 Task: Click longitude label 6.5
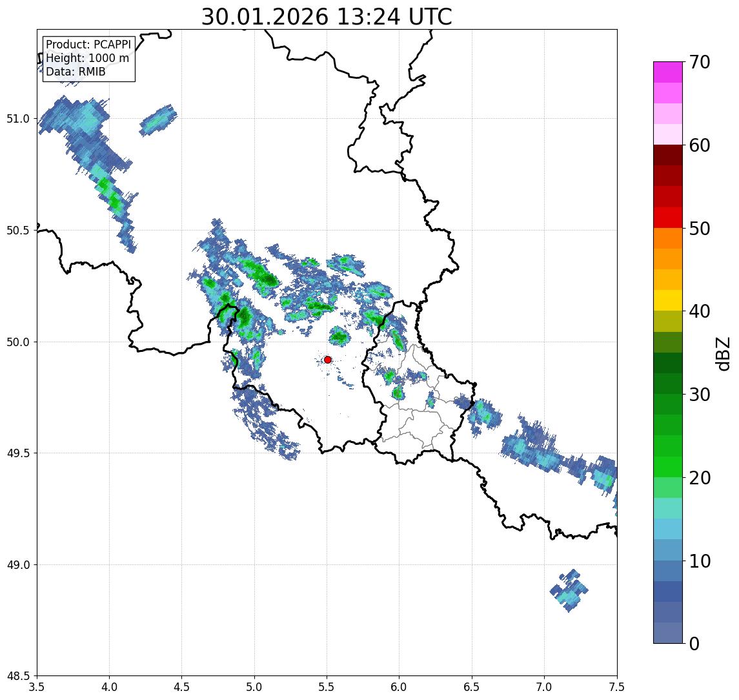[472, 687]
